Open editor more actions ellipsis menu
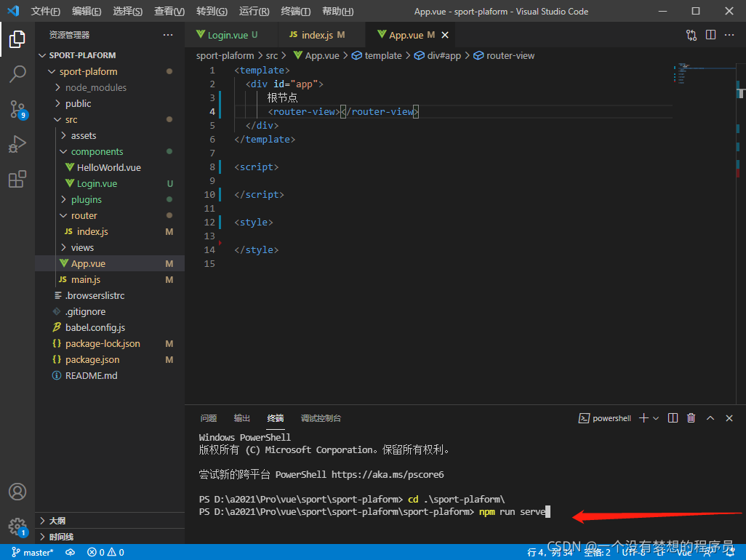 point(729,35)
